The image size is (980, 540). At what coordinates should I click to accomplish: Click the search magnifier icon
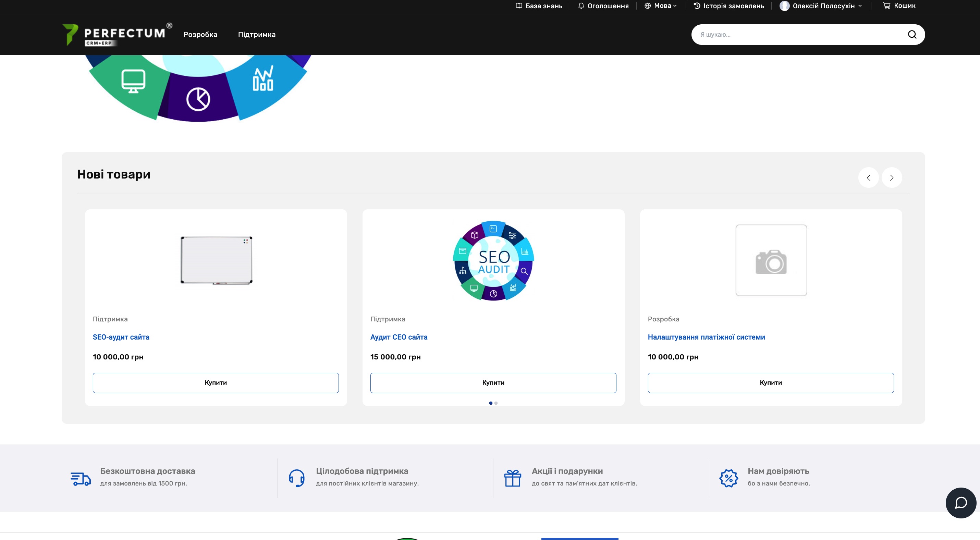coord(912,35)
